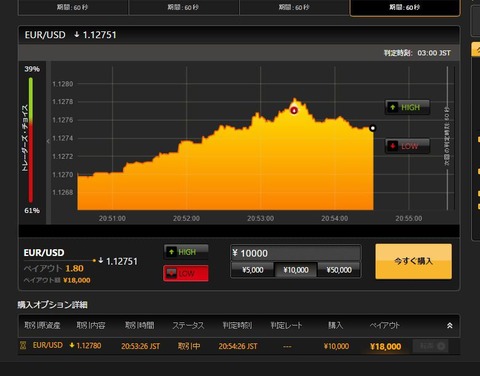Collapse the purchased options table with double chevron
The height and width of the screenshot is (376, 480).
tap(450, 326)
